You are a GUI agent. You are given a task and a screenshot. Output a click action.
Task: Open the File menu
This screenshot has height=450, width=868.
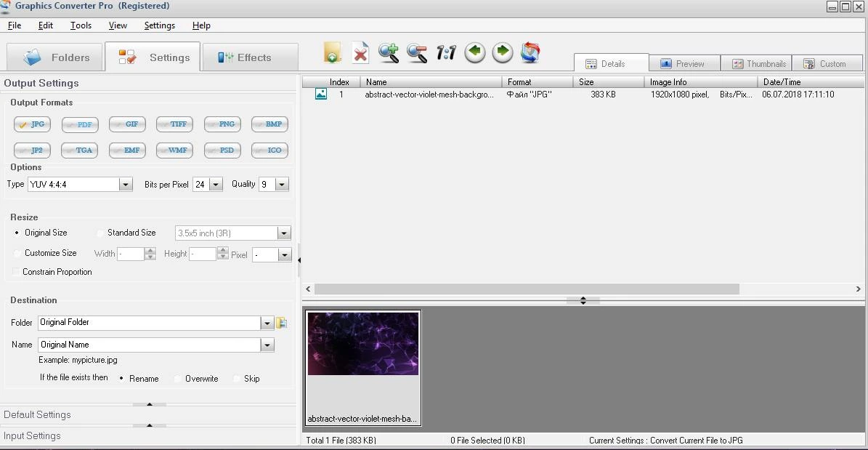click(15, 25)
